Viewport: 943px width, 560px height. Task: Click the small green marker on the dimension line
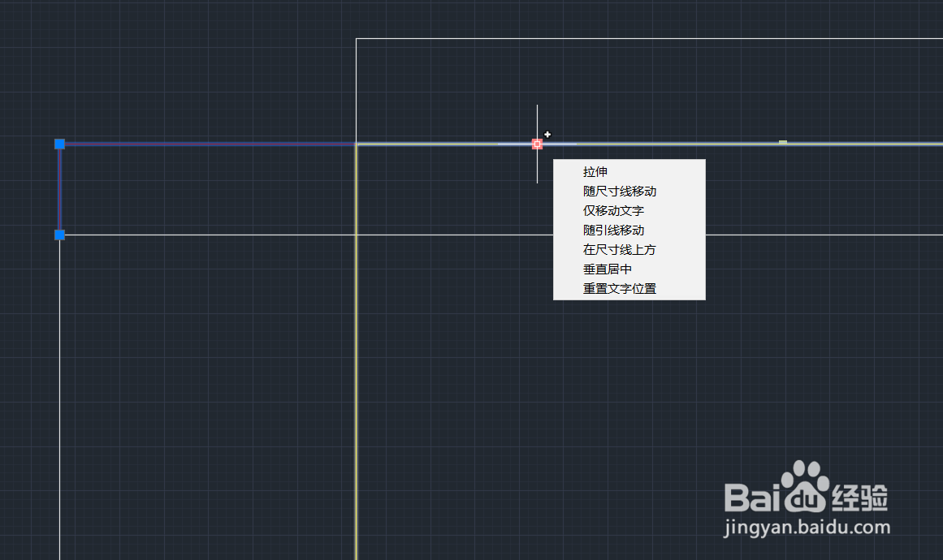pyautogui.click(x=783, y=142)
